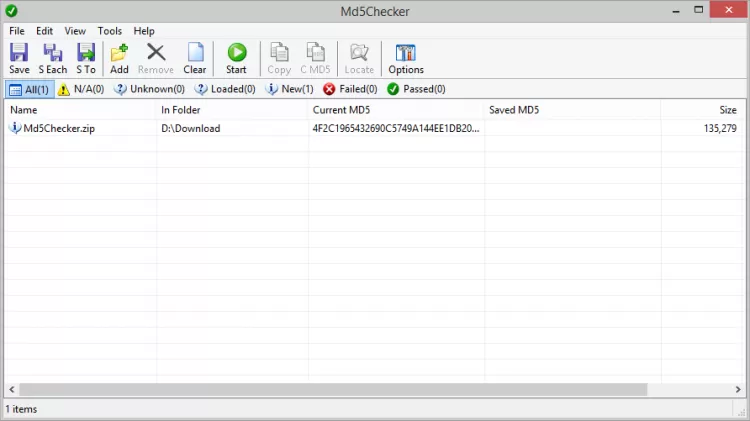Screen dimensions: 750x421
Task: Open the View menu
Action: point(75,31)
